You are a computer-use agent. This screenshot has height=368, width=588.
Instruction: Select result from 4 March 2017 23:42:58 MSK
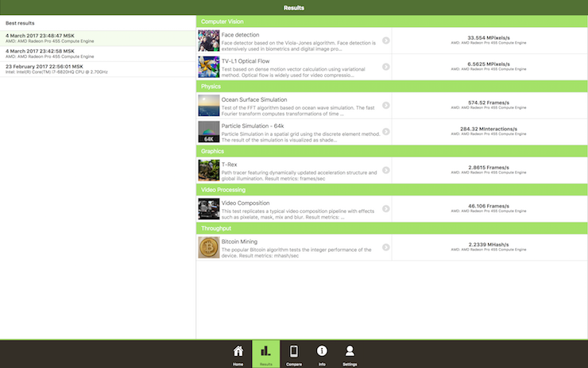[98, 53]
